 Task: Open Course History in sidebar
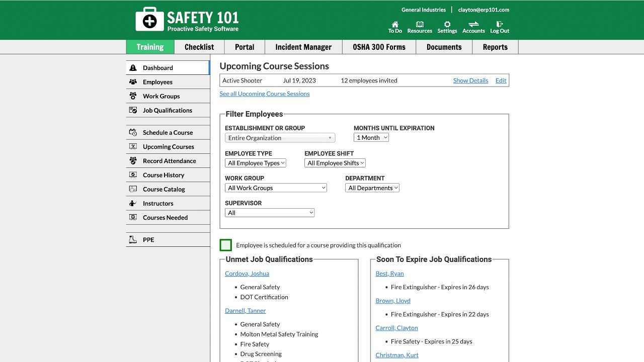(x=168, y=175)
